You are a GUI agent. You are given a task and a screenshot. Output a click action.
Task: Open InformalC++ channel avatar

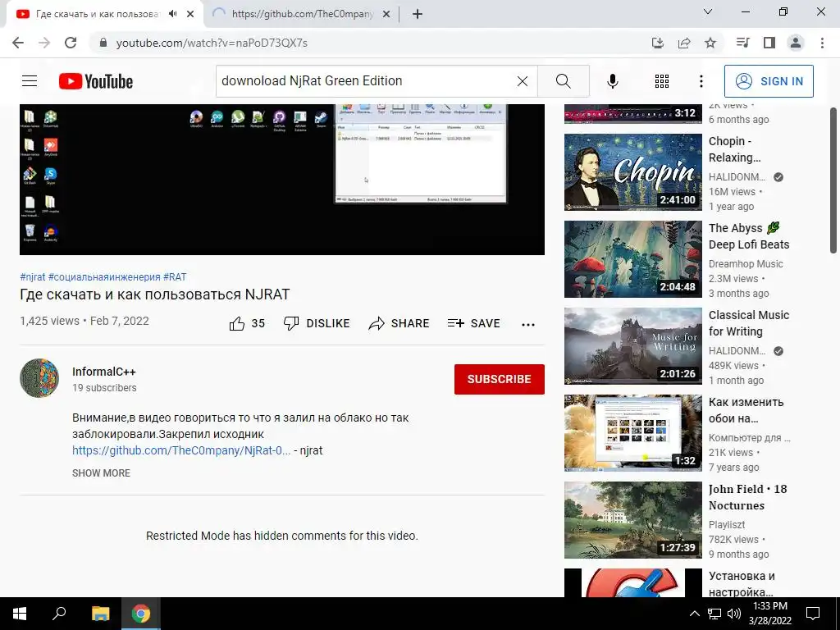[39, 378]
